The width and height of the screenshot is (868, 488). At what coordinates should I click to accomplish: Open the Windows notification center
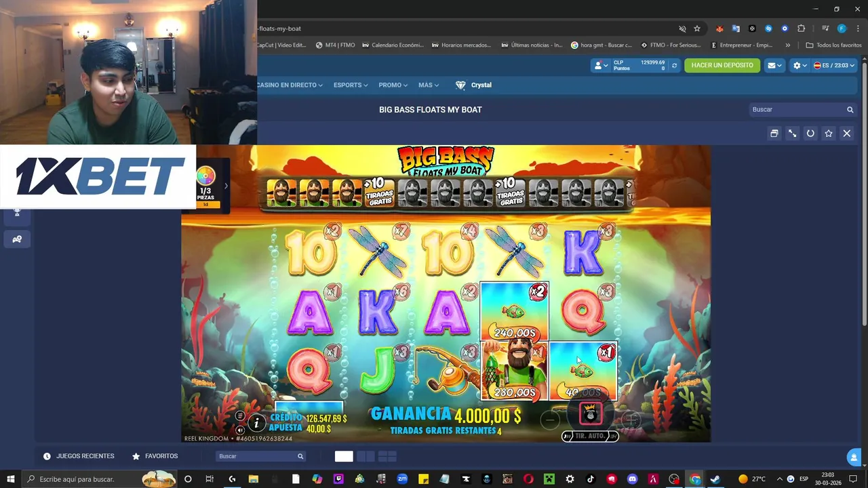point(852,479)
